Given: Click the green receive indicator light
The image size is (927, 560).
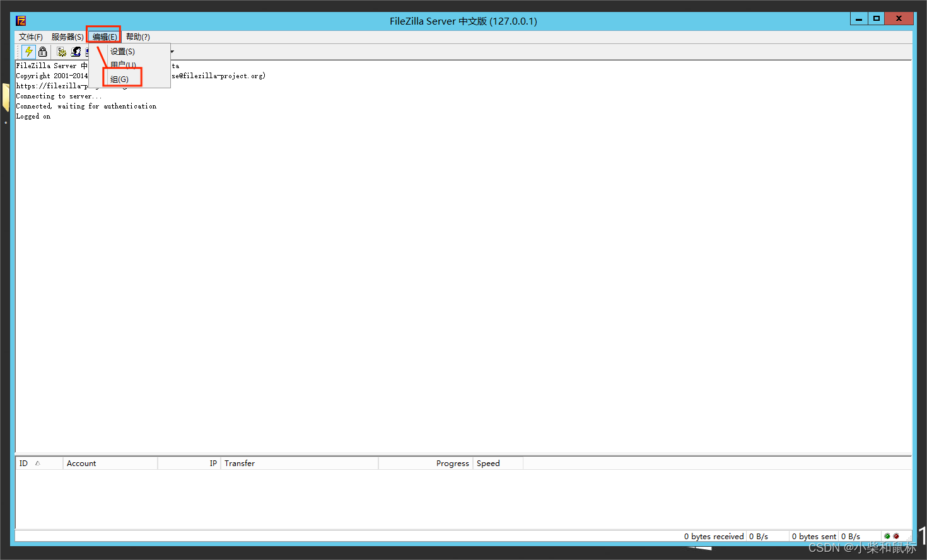Looking at the screenshot, I should [887, 536].
